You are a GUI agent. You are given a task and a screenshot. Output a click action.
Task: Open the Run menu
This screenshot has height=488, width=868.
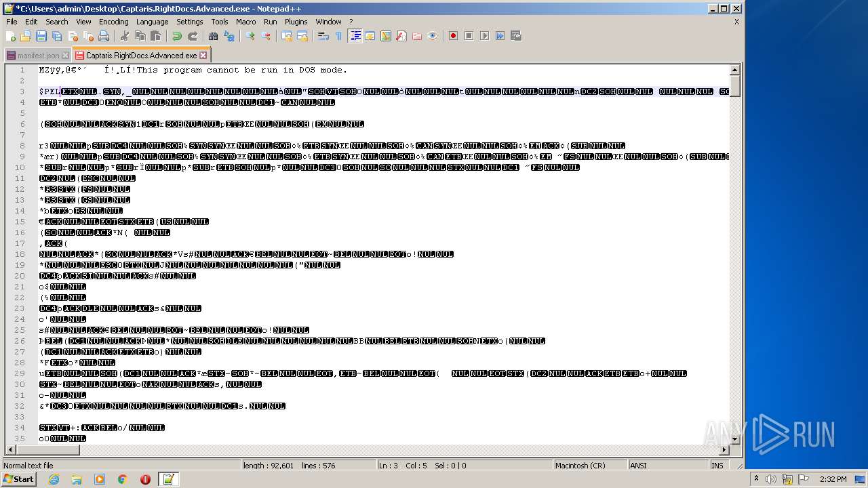(x=270, y=22)
